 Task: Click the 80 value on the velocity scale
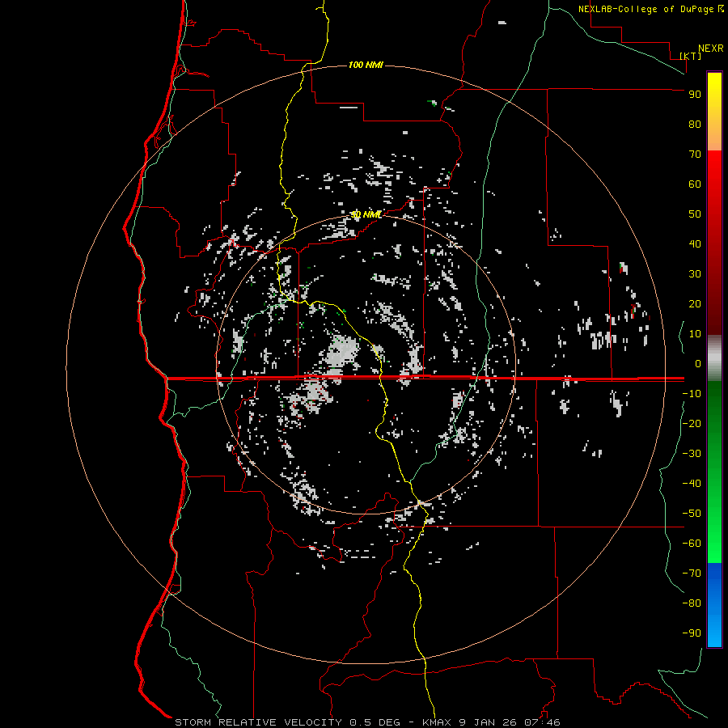[695, 124]
